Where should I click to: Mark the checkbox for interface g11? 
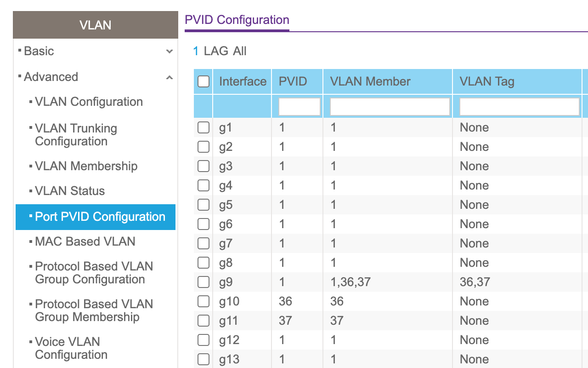click(x=204, y=321)
